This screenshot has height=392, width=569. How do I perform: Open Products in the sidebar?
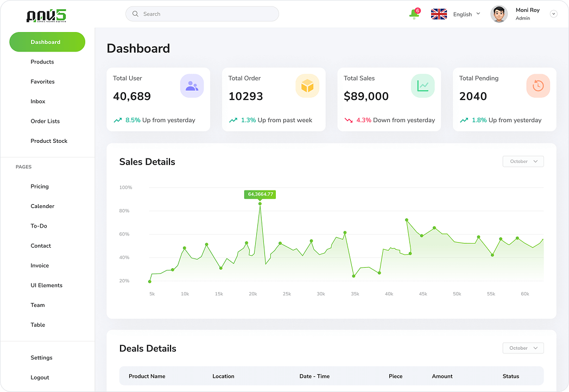pyautogui.click(x=42, y=62)
